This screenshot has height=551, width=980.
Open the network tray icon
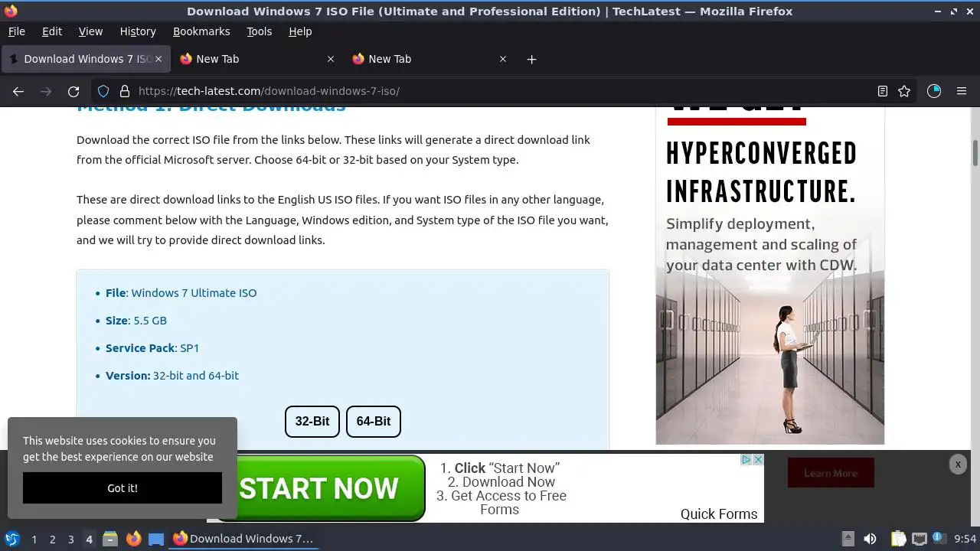919,539
